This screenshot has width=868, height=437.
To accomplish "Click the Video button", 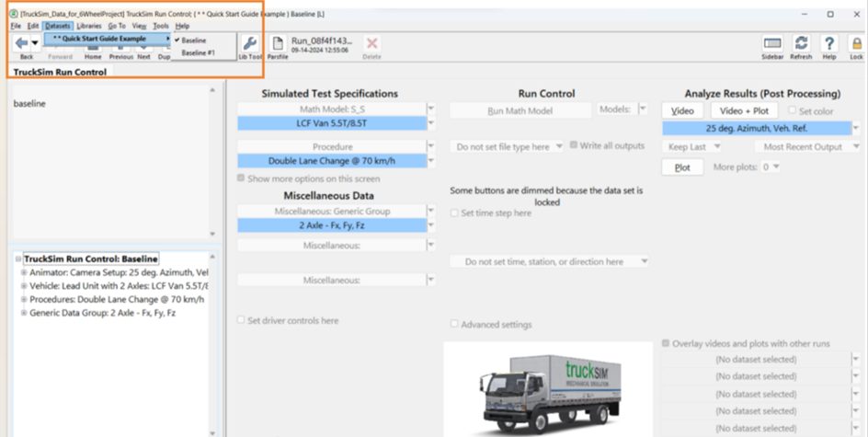I will [x=682, y=110].
